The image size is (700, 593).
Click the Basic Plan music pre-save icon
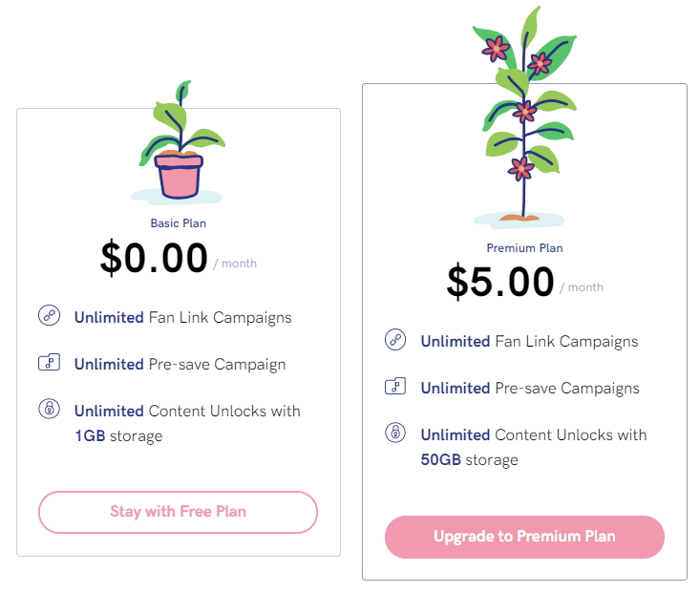[x=49, y=363]
